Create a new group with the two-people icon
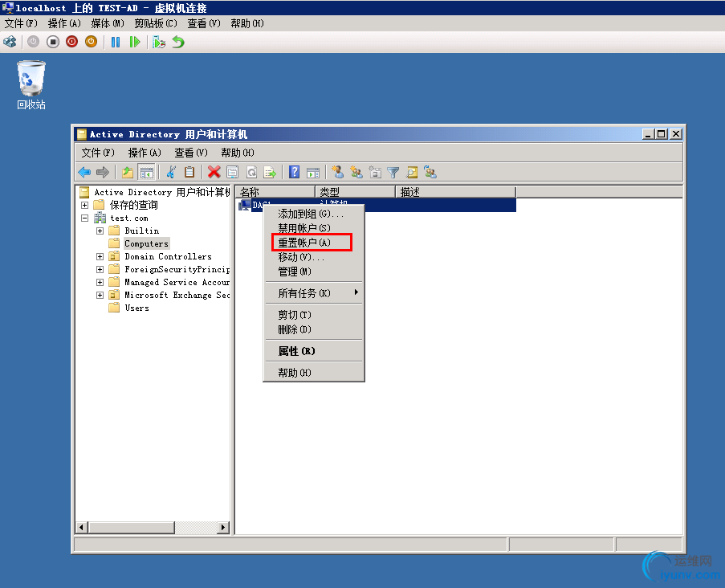This screenshot has height=588, width=725. [x=356, y=173]
